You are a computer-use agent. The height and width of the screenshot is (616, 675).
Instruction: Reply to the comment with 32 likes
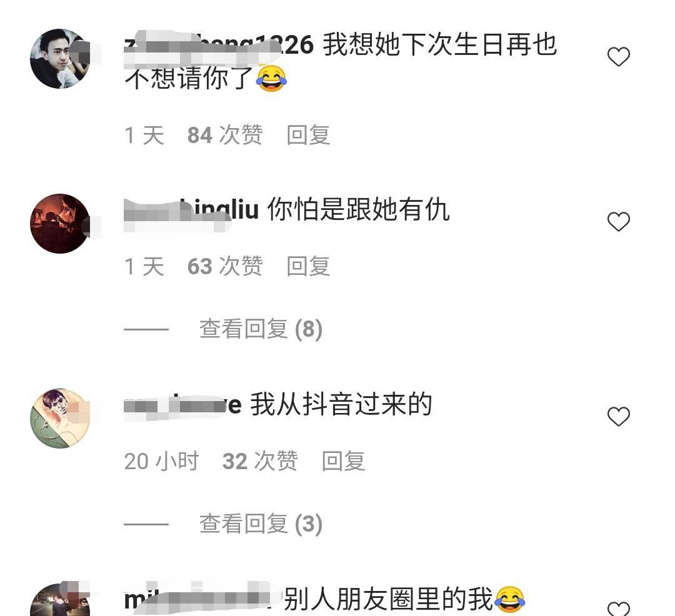344,461
